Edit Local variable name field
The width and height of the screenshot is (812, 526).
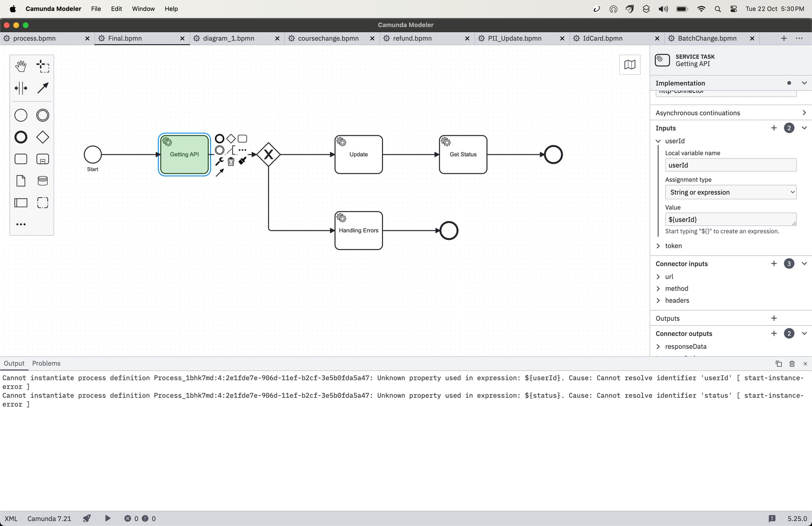(x=731, y=165)
